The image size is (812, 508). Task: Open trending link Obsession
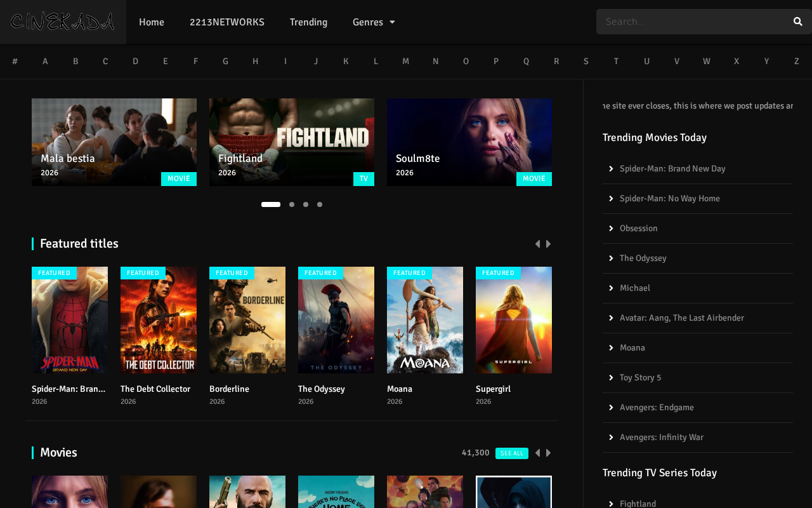(x=639, y=229)
